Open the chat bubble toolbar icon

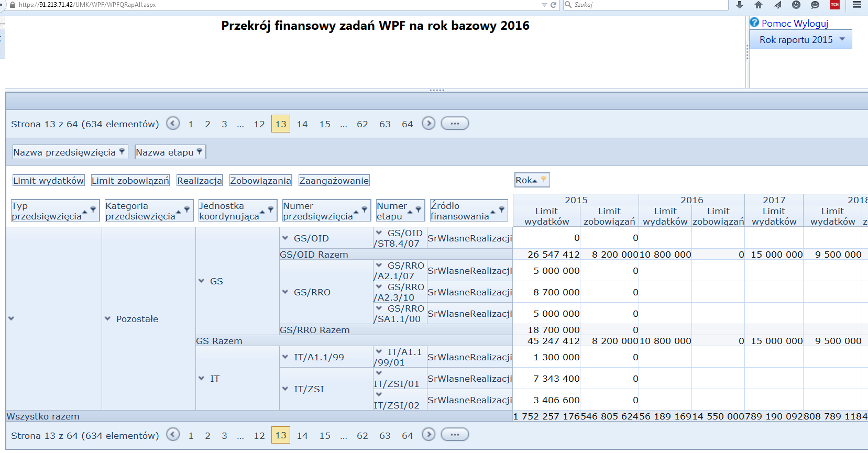click(x=815, y=5)
